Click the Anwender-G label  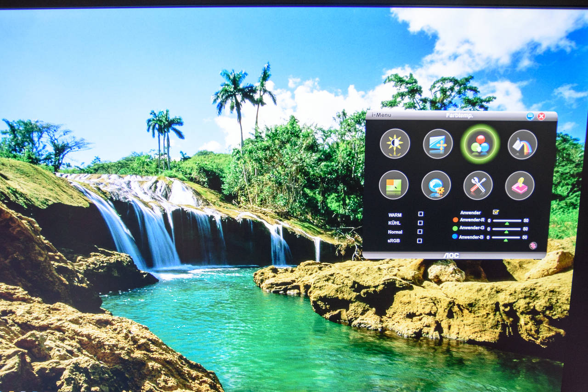pos(472,228)
